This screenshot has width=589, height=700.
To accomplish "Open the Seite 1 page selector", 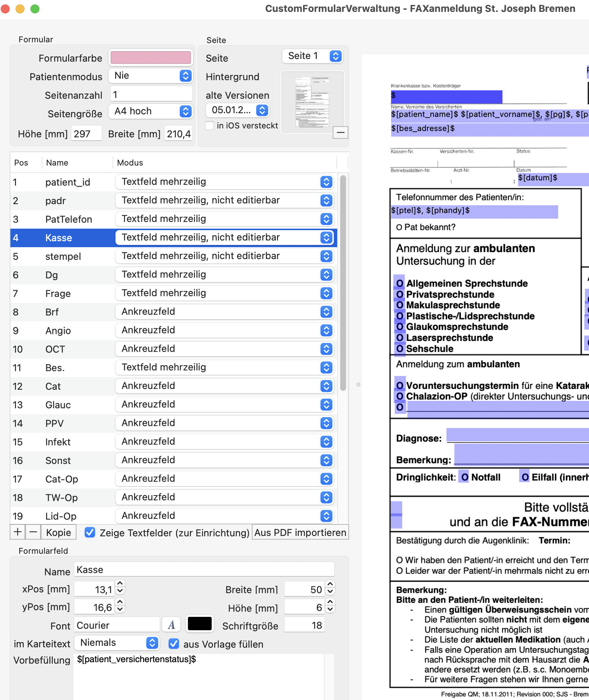I will [312, 56].
